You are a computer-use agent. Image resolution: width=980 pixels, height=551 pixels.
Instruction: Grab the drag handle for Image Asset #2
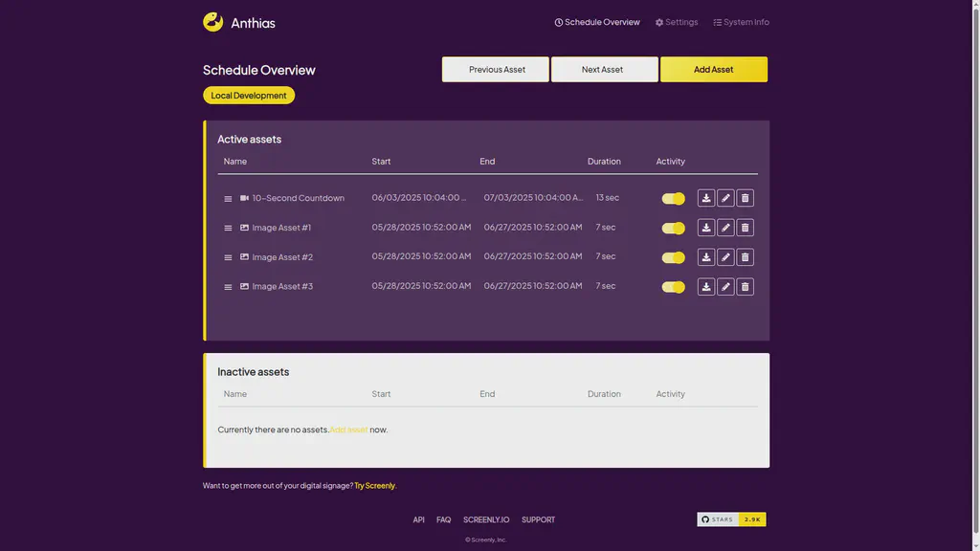pyautogui.click(x=228, y=256)
